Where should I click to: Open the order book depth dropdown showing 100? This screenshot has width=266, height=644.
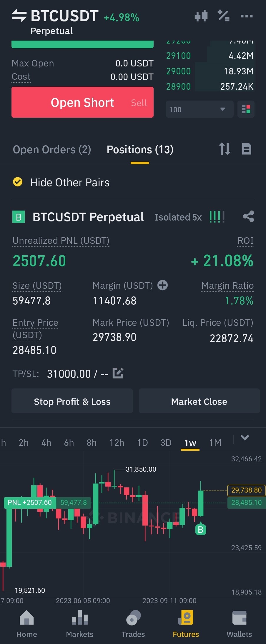[199, 109]
